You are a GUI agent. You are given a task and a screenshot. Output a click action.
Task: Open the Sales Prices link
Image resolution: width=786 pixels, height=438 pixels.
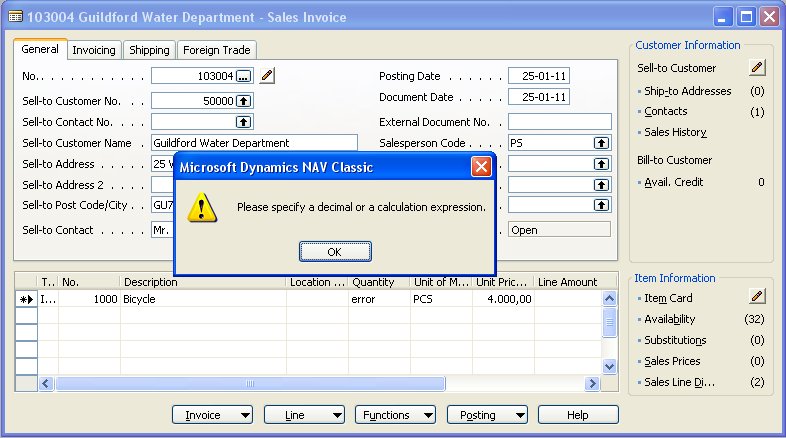[672, 361]
